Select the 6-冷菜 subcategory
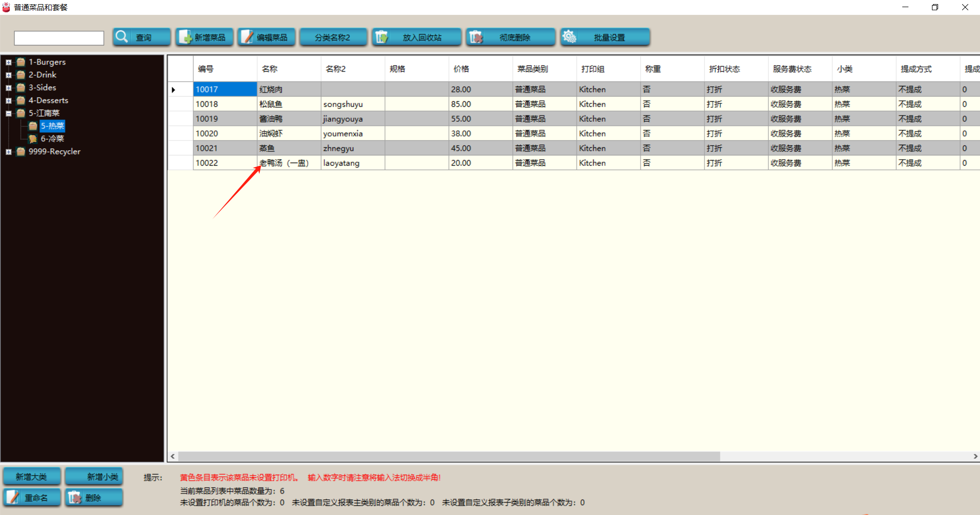The image size is (980, 515). pyautogui.click(x=52, y=139)
